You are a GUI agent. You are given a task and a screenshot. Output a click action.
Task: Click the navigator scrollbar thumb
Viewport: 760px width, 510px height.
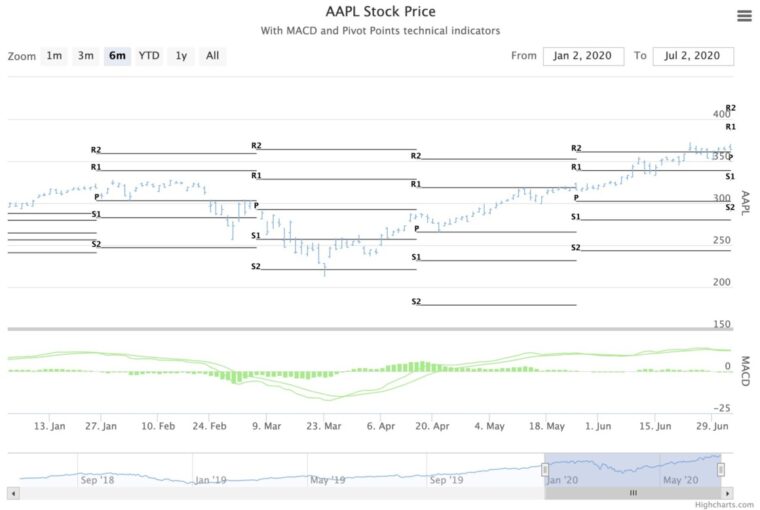632,493
